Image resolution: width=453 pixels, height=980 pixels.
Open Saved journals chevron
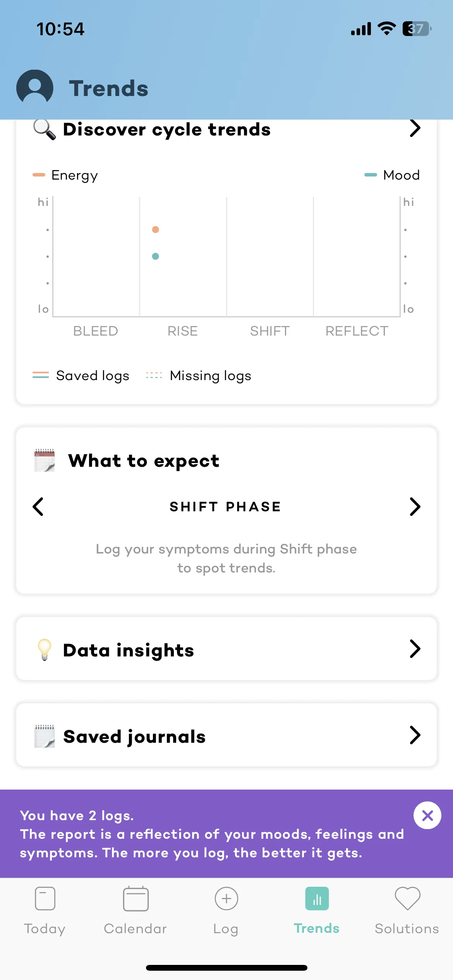pyautogui.click(x=415, y=735)
